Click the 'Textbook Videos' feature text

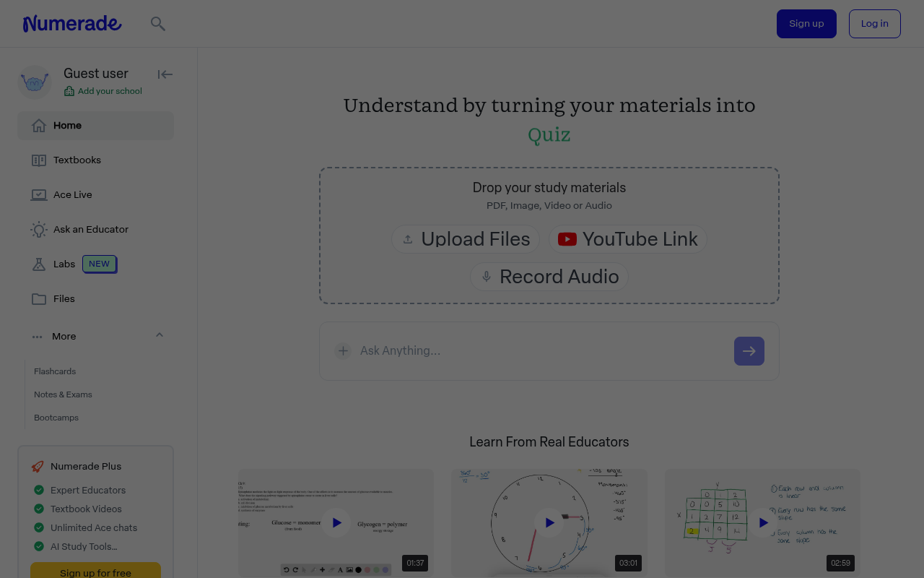point(86,509)
